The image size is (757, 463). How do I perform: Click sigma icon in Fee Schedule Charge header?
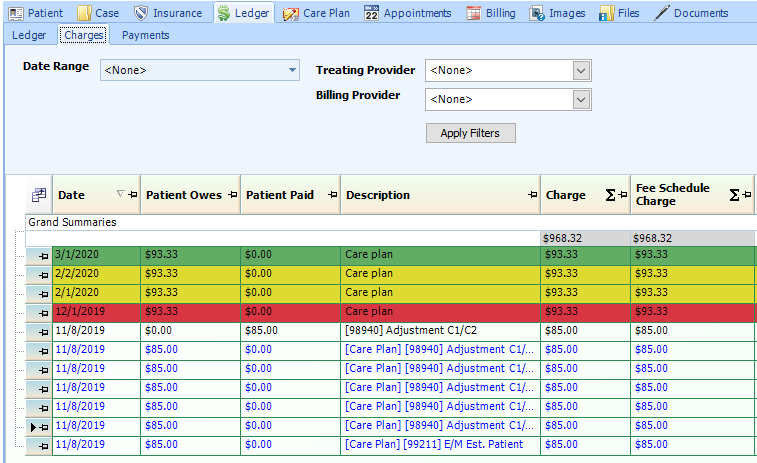[x=734, y=195]
